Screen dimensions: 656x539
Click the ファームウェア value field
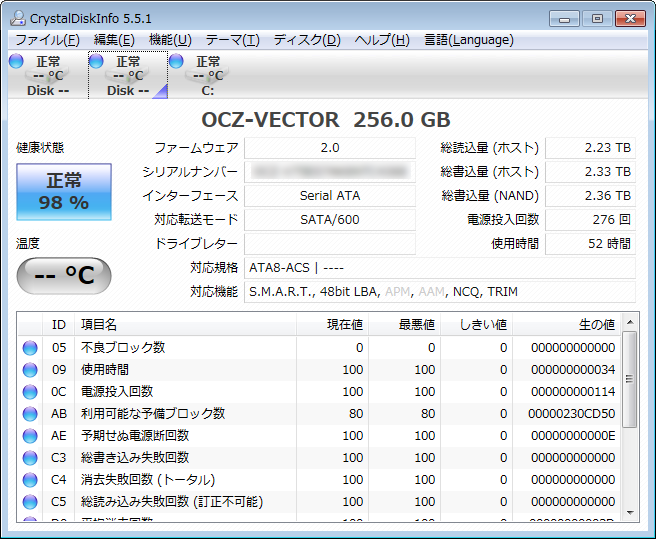329,148
